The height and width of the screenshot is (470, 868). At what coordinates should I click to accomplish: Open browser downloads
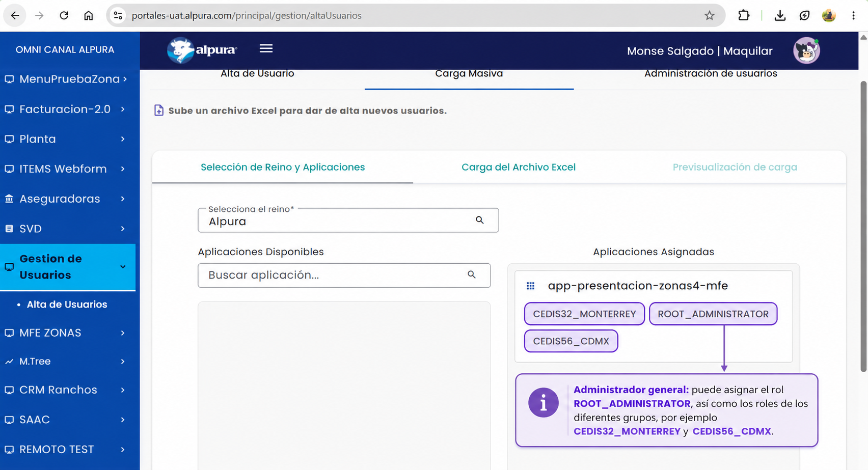[x=780, y=16]
